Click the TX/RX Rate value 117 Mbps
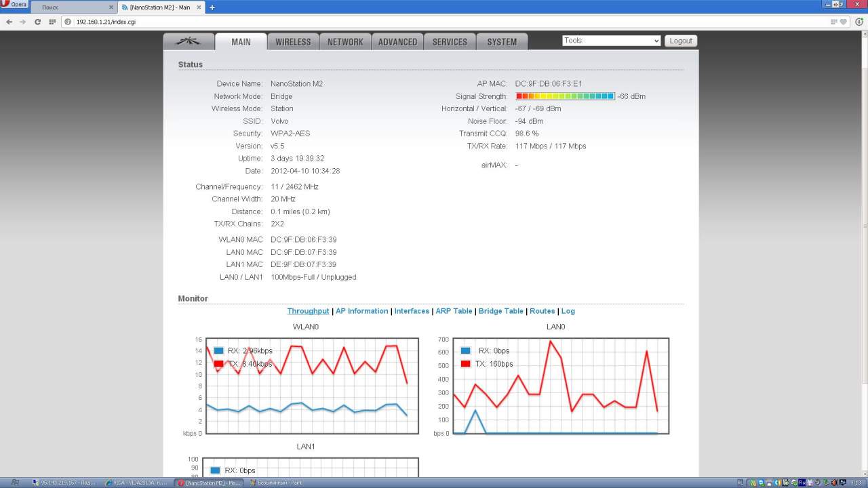Screen dimensions: 868x488 click(551, 146)
